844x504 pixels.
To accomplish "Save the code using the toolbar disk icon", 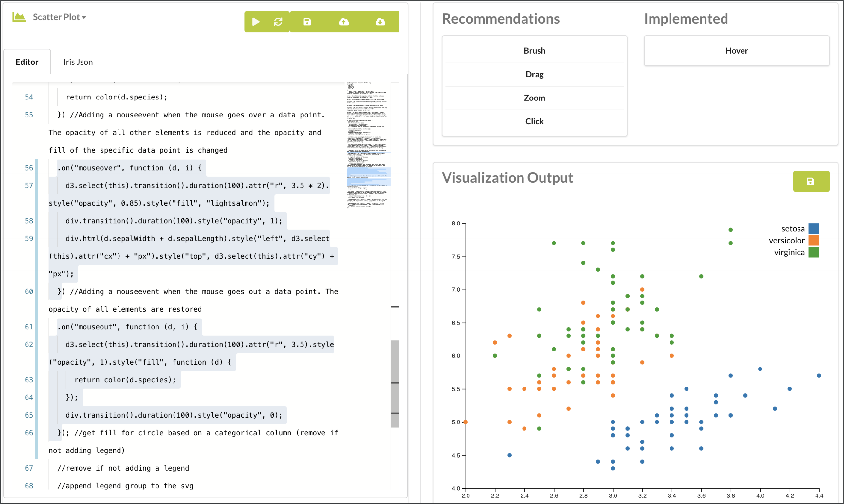I will tap(307, 22).
